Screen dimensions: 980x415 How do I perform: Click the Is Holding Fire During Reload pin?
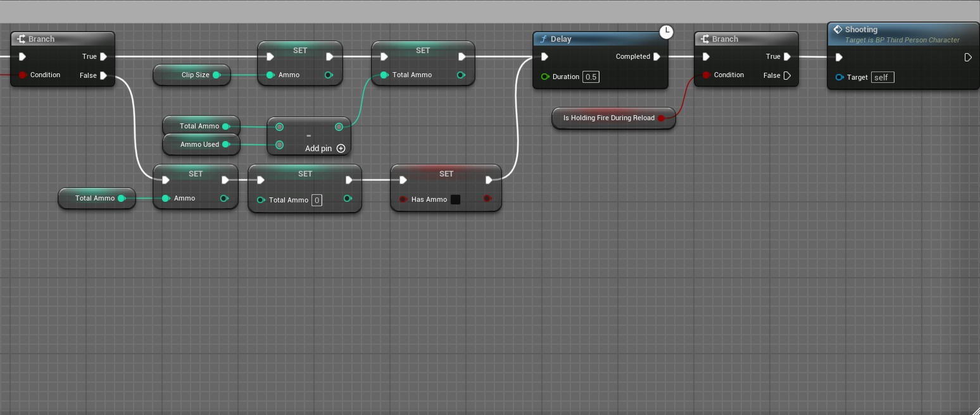[x=661, y=118]
